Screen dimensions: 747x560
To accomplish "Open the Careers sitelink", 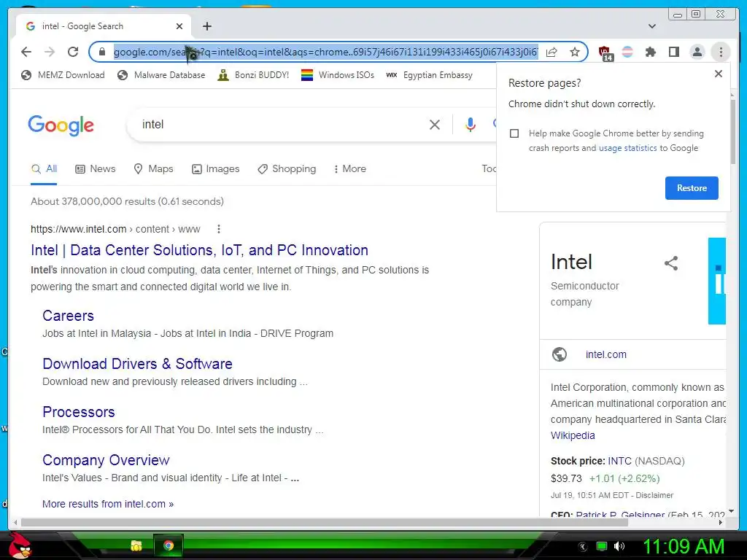I will pos(68,316).
